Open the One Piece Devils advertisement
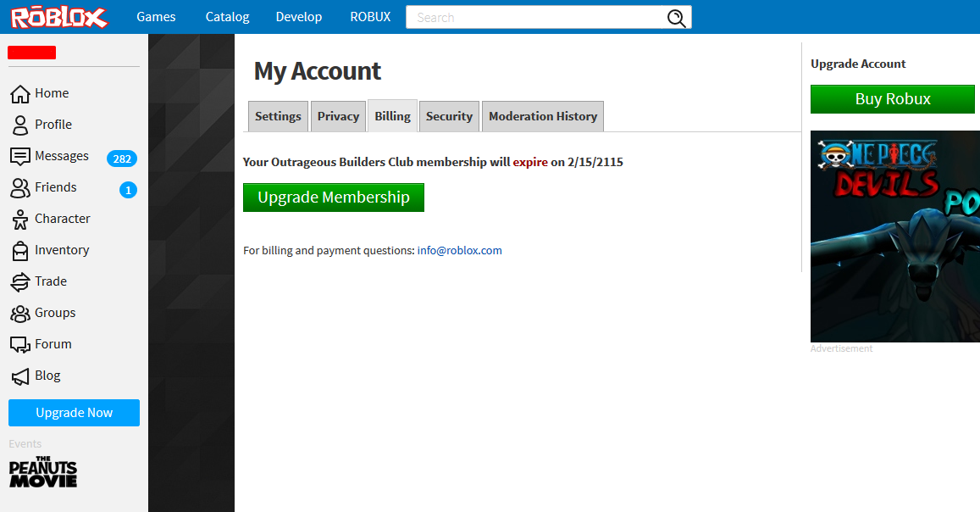The width and height of the screenshot is (980, 512). pyautogui.click(x=895, y=237)
